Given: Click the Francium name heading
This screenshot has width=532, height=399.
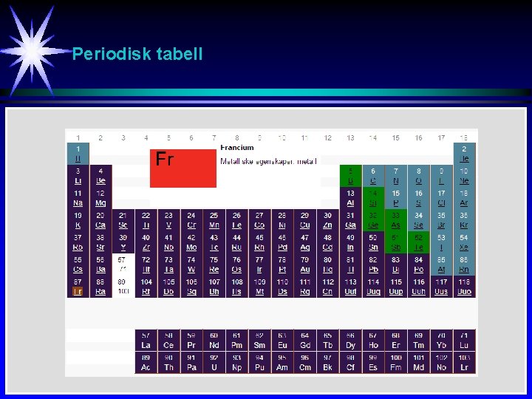Looking at the screenshot, I should tap(237, 148).
